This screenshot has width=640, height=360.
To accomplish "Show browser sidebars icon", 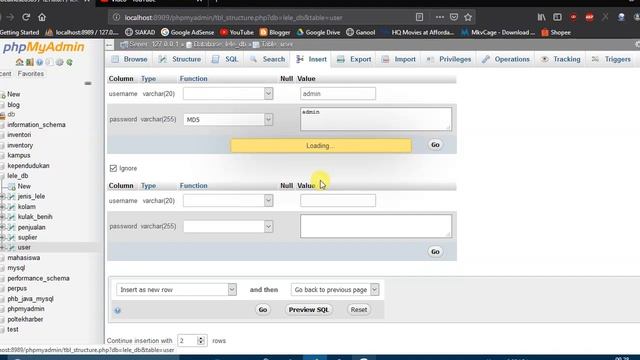I will (x=557, y=17).
